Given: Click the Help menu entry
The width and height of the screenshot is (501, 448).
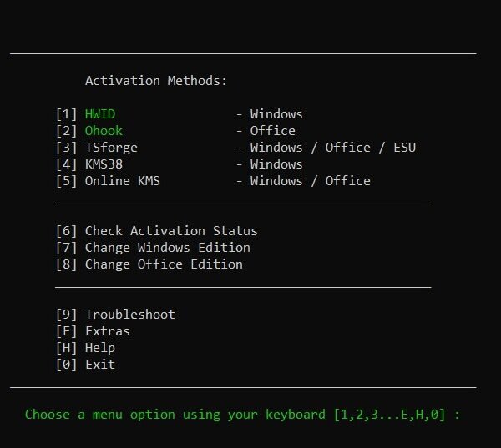Looking at the screenshot, I should pos(100,348).
